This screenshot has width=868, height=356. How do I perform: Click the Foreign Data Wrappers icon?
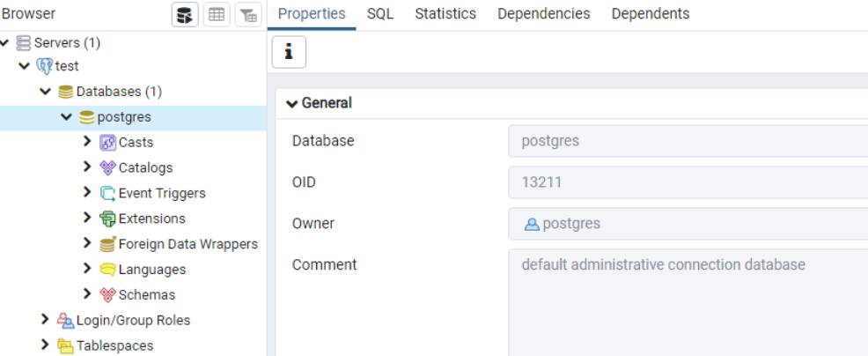[x=108, y=245]
